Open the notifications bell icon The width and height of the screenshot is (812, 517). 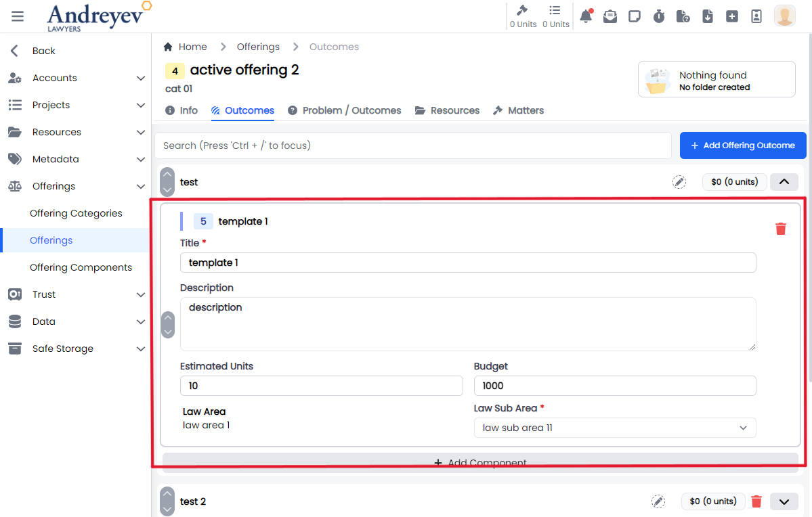click(586, 16)
